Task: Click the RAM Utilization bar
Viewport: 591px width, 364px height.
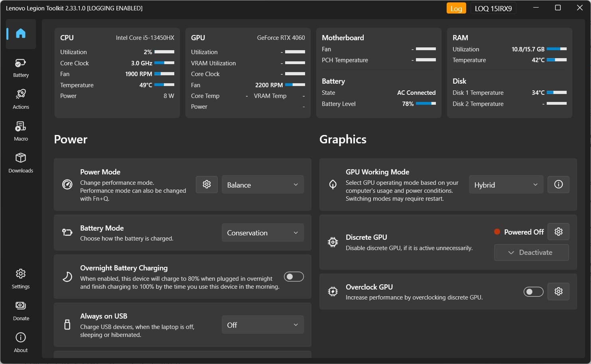Action: click(x=557, y=49)
